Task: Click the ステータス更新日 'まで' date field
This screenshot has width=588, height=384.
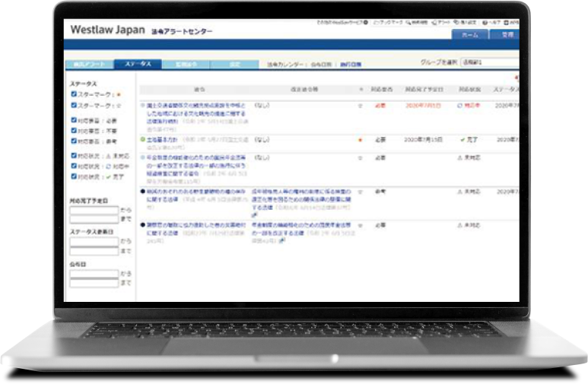Action: click(94, 251)
